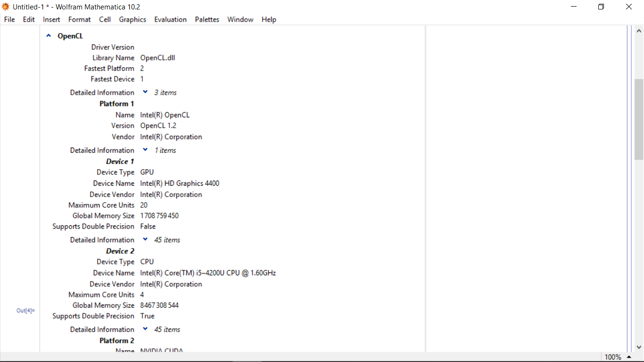Click the Library Name label
Image resolution: width=644 pixels, height=362 pixels.
point(113,58)
